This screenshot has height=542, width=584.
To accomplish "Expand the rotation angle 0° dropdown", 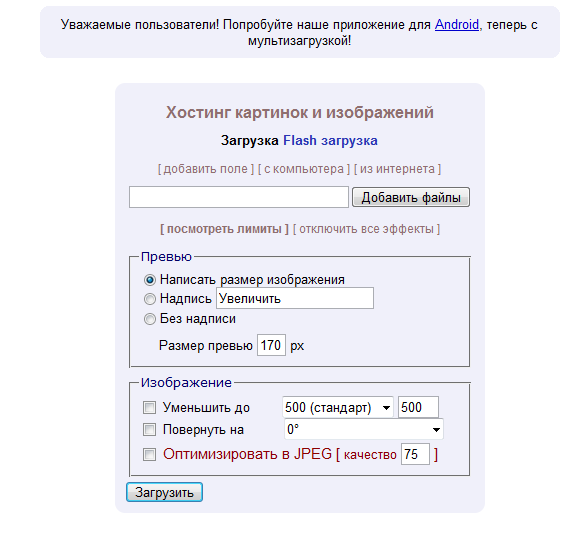I will [x=364, y=429].
